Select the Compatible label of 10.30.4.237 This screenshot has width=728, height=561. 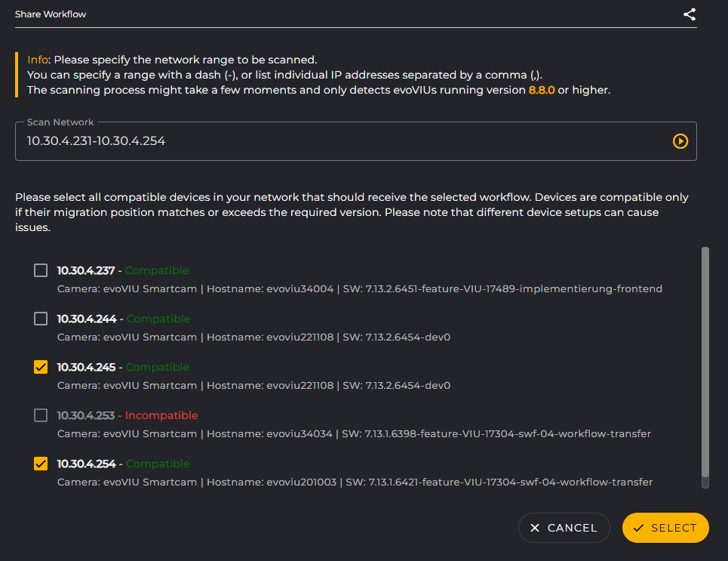coord(156,270)
